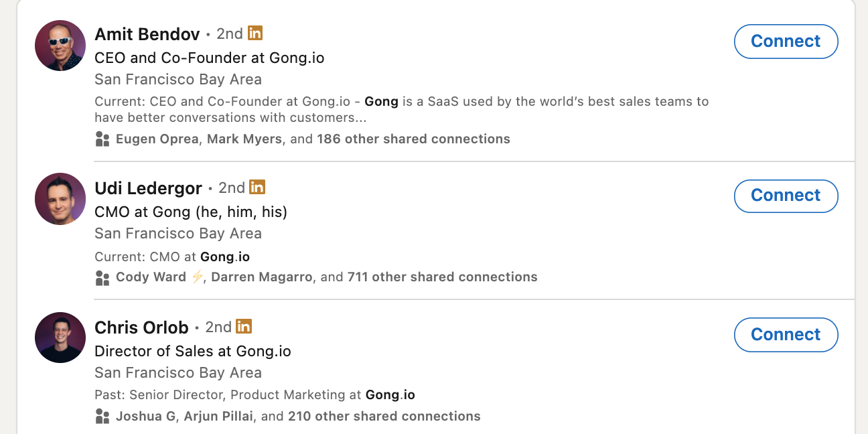Connect with Chris Orlob
This screenshot has width=868, height=434.
[x=786, y=335]
